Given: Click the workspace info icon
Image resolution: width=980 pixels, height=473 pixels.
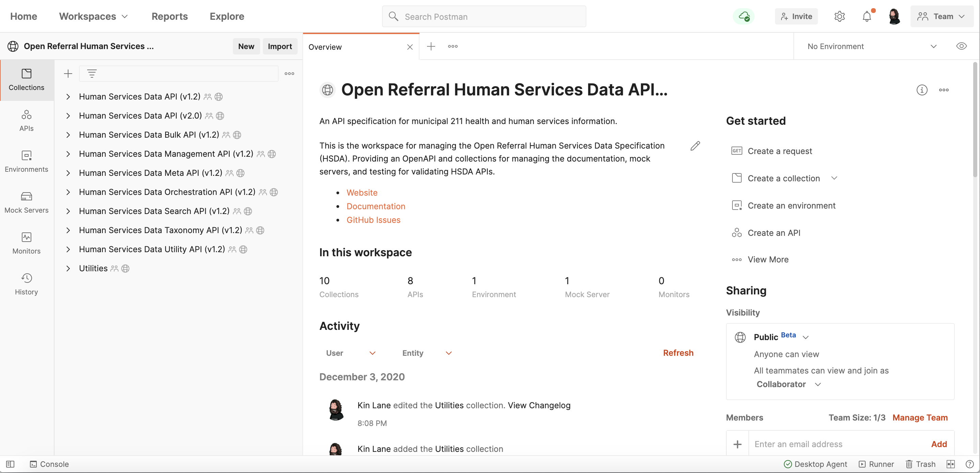Looking at the screenshot, I should pos(921,90).
